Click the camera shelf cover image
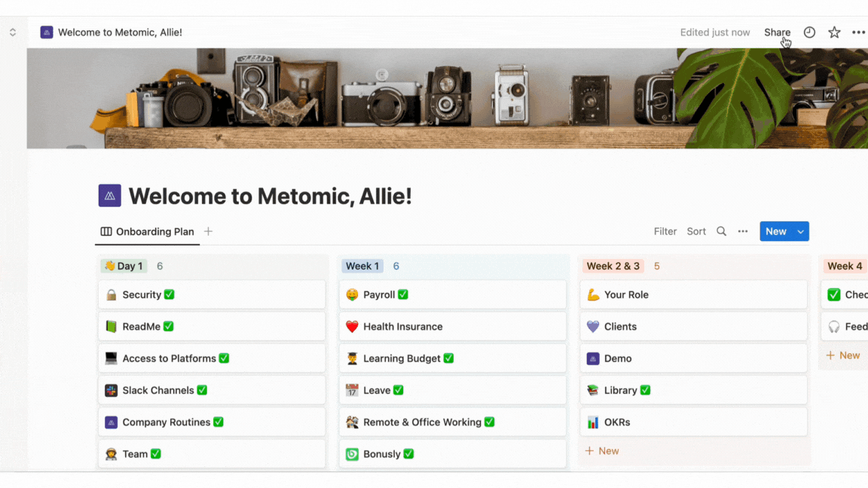 point(448,99)
